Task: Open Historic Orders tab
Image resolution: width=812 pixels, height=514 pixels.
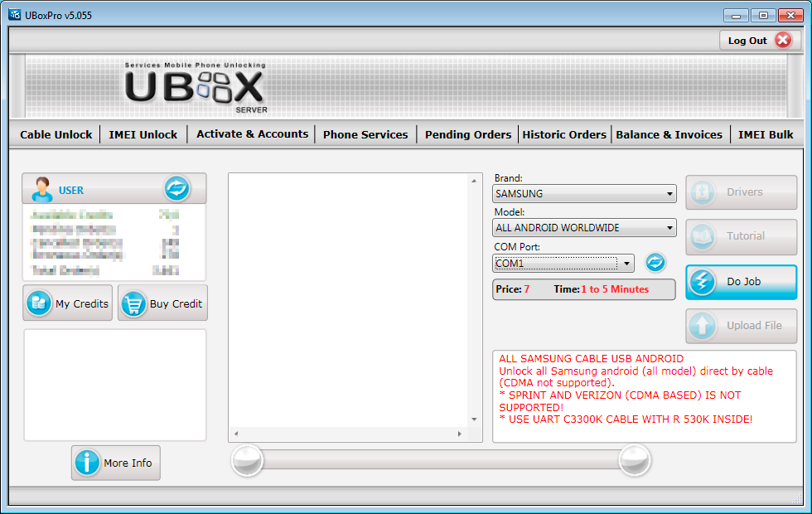Action: coord(564,134)
